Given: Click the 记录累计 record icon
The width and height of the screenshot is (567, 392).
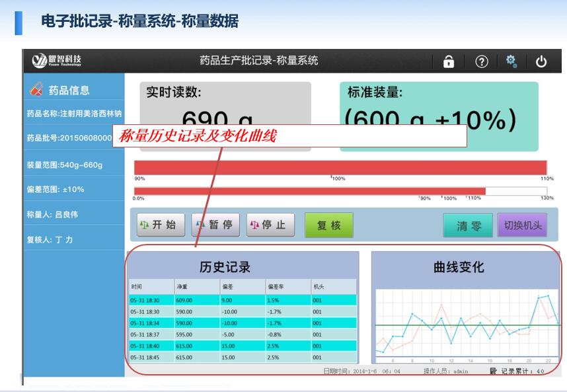Looking at the screenshot, I should [493, 372].
